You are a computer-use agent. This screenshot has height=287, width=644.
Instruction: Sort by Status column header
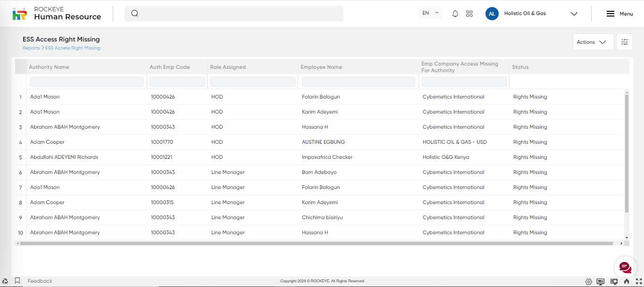click(520, 67)
